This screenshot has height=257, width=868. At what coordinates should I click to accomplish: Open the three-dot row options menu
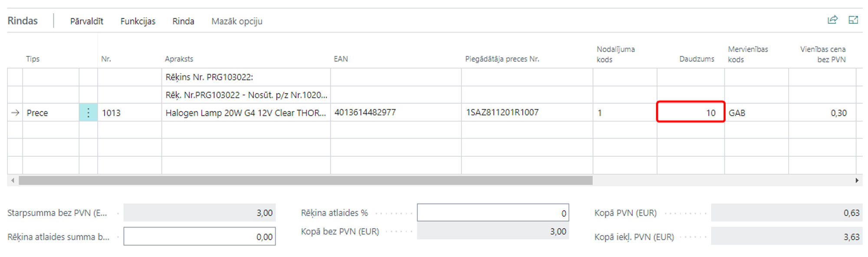tap(88, 113)
